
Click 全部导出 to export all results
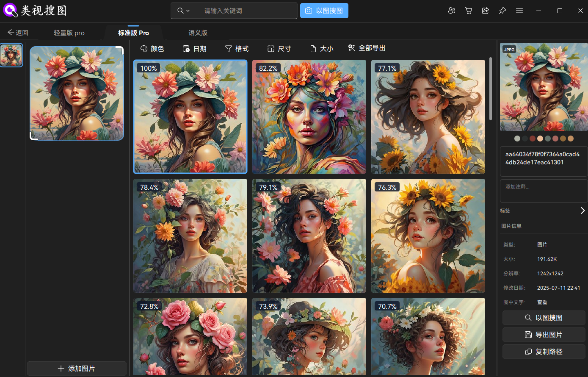(367, 48)
